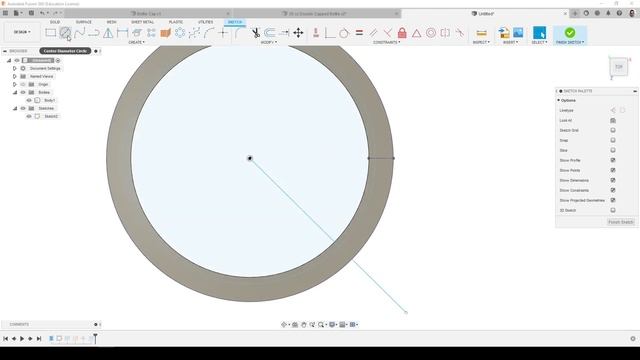
Task: Apply the Equal constraint
Action: [359, 33]
